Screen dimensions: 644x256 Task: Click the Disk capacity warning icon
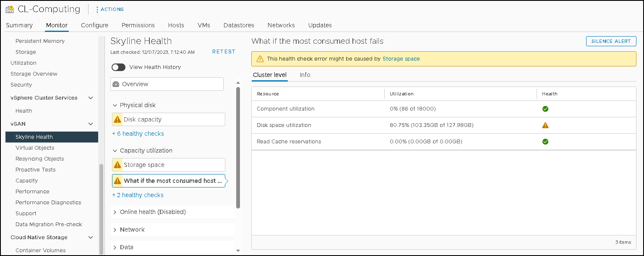tap(117, 119)
